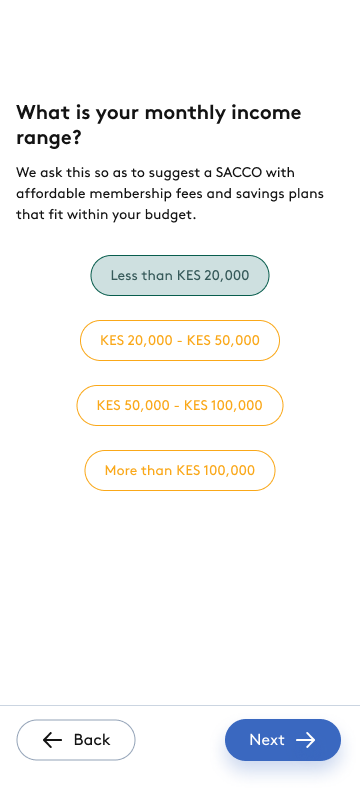
Task: Continue with the blue Next button
Action: coord(283,740)
